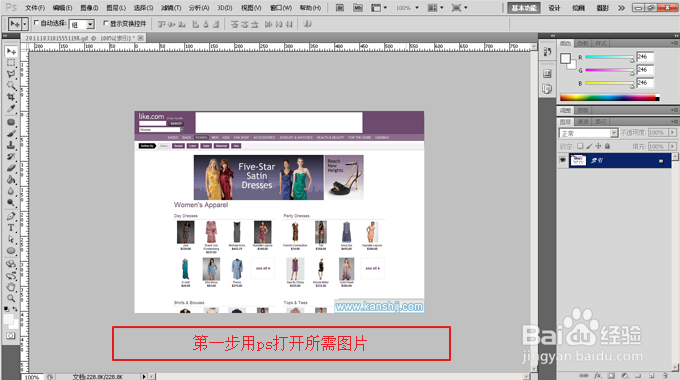Enable the 显示变换控件 checkbox
Screen dimensions: 680x380
coord(105,23)
